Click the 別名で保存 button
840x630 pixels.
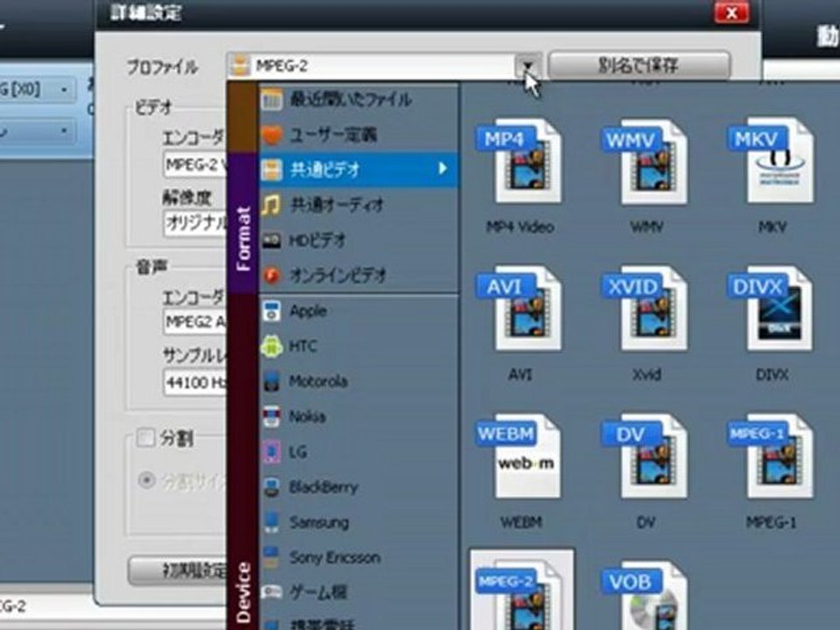639,66
